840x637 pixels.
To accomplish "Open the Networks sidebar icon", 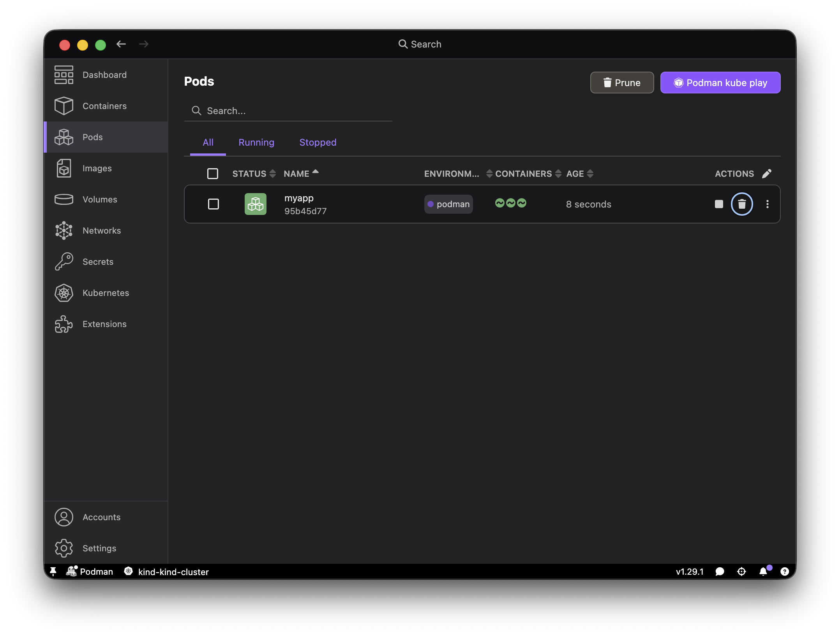I will click(64, 231).
